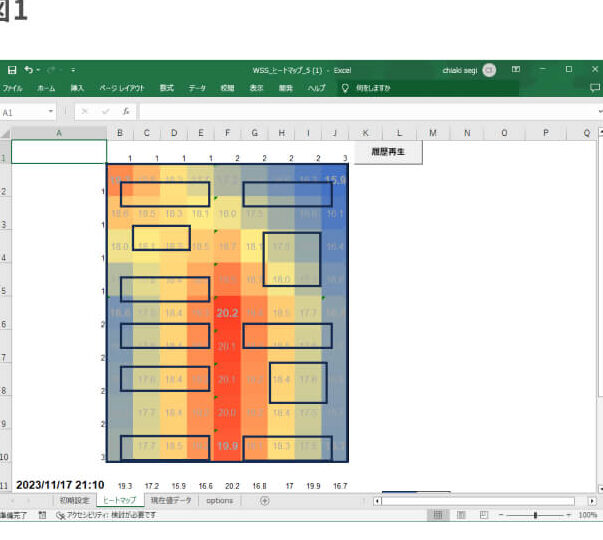Open the ribbon display options icon
Image resolution: width=603 pixels, height=540 pixels.
(x=517, y=70)
